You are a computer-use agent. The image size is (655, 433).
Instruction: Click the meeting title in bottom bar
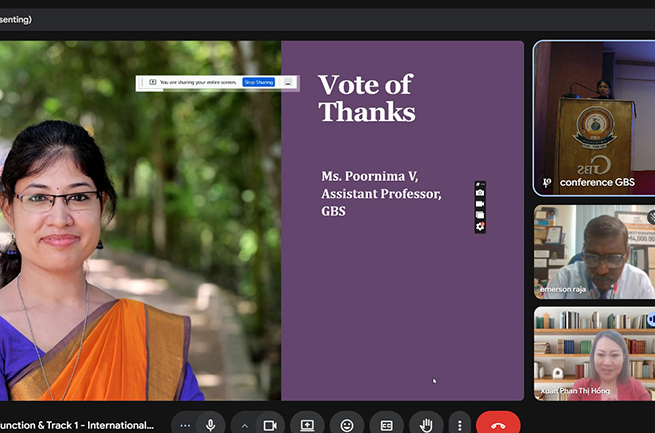click(78, 425)
